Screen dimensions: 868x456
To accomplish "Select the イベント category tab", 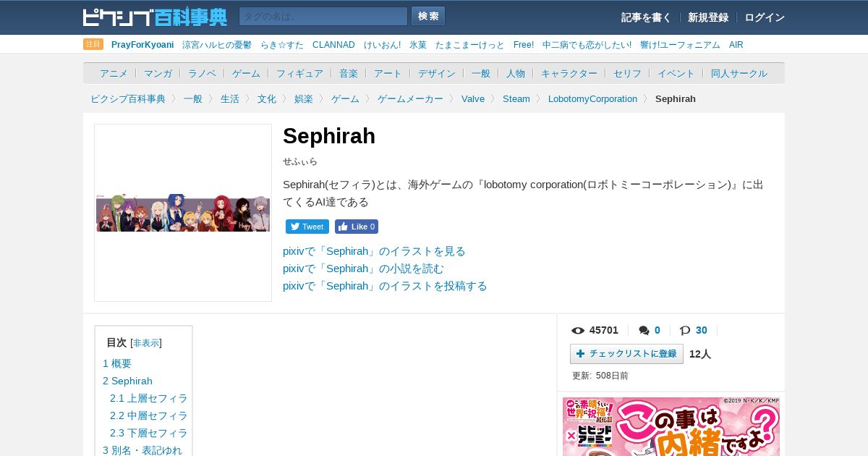I will pos(676,73).
